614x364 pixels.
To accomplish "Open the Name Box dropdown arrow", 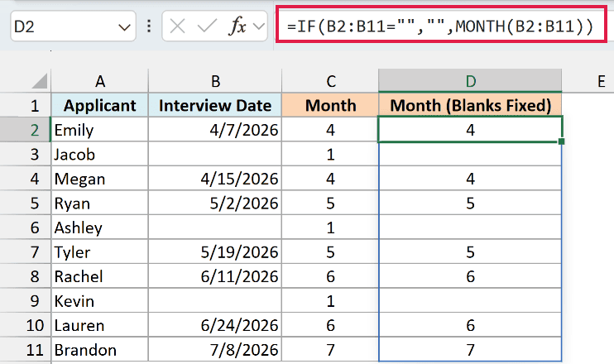I will tap(124, 27).
